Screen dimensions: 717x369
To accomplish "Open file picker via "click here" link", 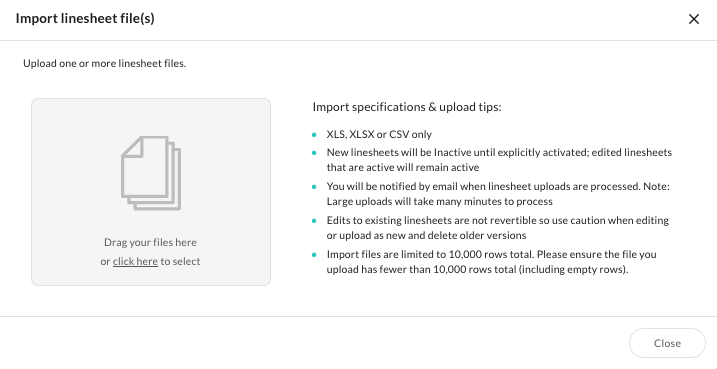I will (135, 262).
